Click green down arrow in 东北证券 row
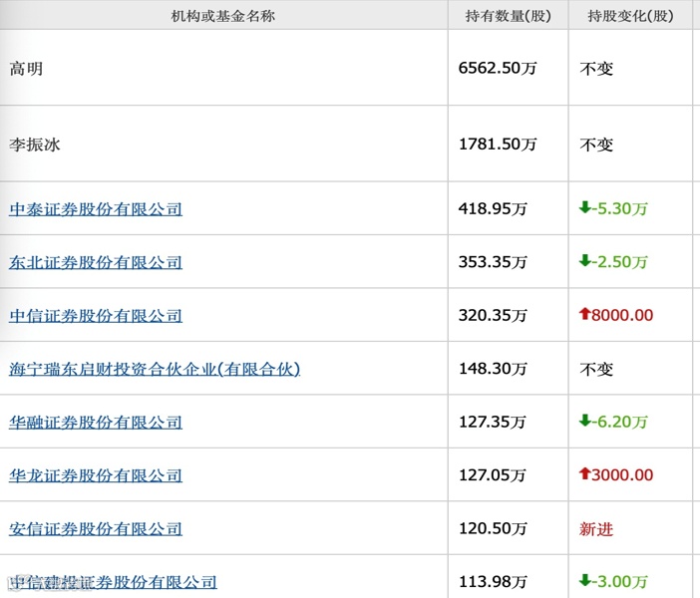Viewport: 700px width, 598px height. point(584,260)
